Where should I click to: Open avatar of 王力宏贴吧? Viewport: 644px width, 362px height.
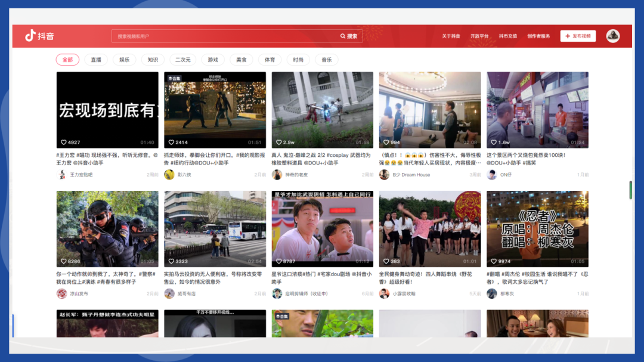[61, 175]
